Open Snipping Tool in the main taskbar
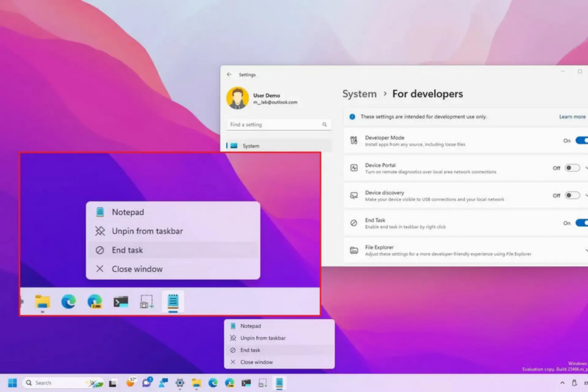Image resolution: width=588 pixels, height=392 pixels. [262, 383]
